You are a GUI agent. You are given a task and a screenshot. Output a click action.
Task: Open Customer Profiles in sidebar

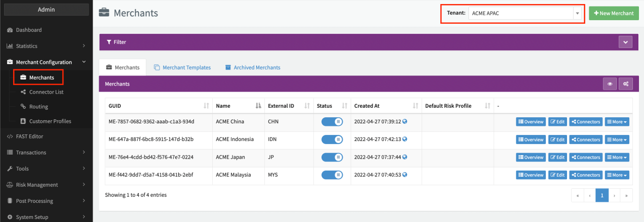point(50,121)
